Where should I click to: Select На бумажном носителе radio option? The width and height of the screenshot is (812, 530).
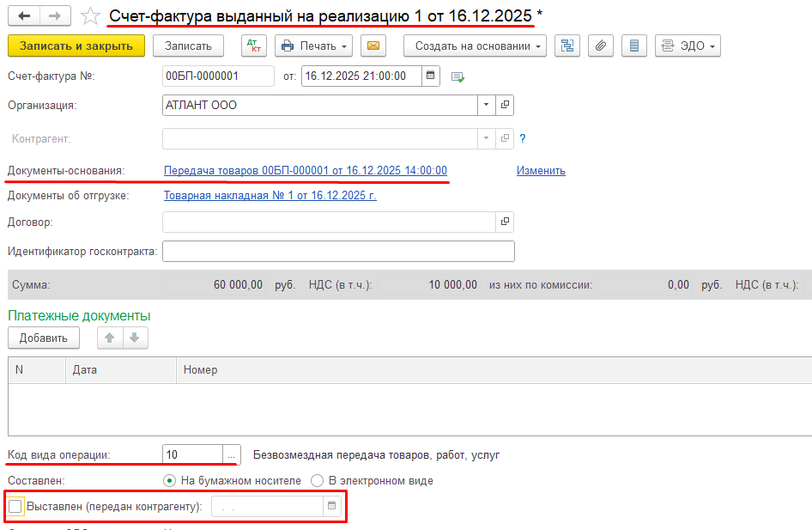click(169, 481)
